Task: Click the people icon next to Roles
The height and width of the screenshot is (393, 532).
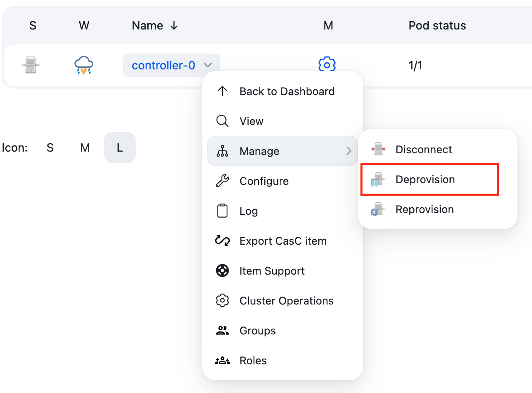Action: point(222,361)
